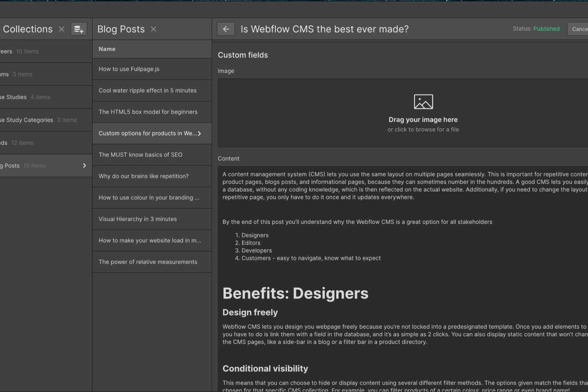
Task: Click the image placeholder icon in the upload area
Action: tap(423, 102)
